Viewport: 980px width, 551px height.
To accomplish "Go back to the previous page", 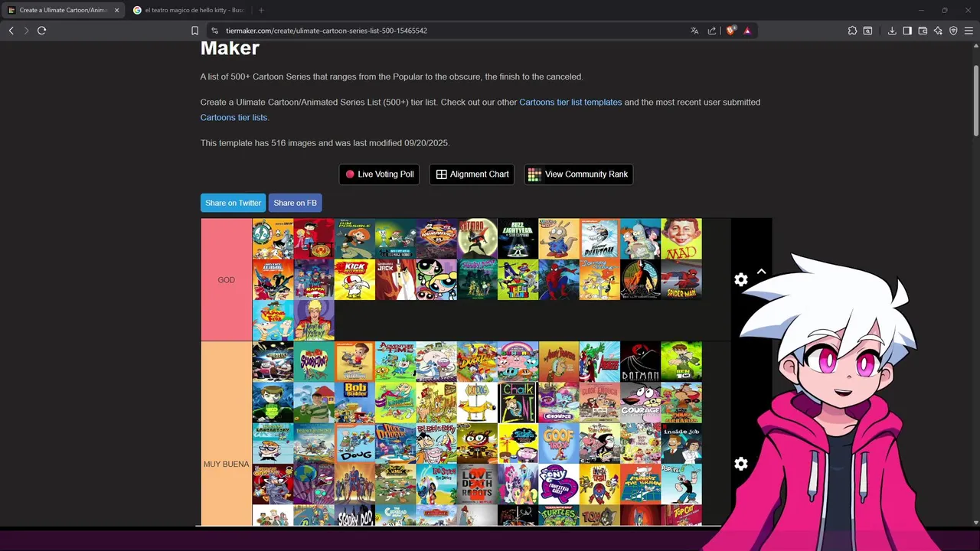I will click(11, 31).
